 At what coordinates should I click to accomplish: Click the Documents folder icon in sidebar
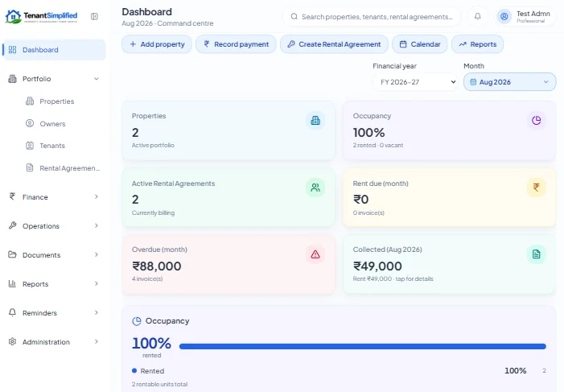(x=12, y=254)
